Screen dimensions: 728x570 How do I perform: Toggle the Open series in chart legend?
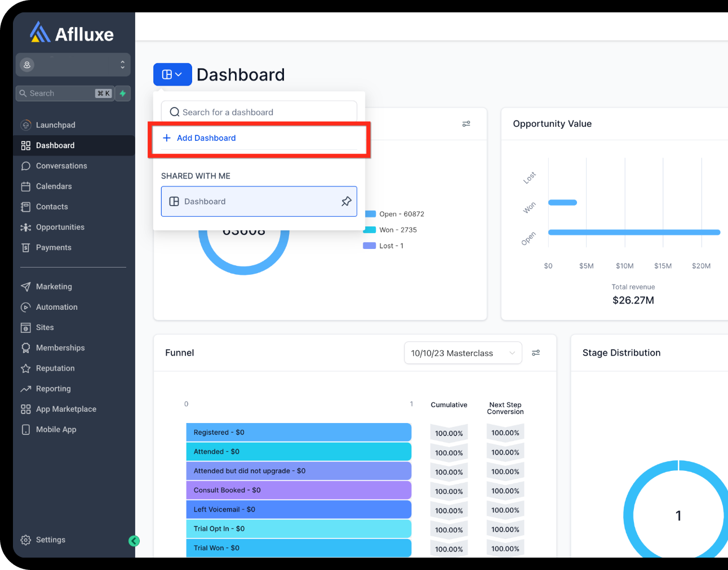[x=395, y=214]
